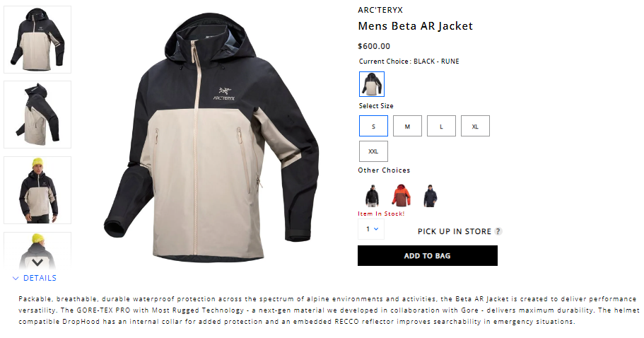Select size S
This screenshot has width=644, height=338.
click(373, 126)
